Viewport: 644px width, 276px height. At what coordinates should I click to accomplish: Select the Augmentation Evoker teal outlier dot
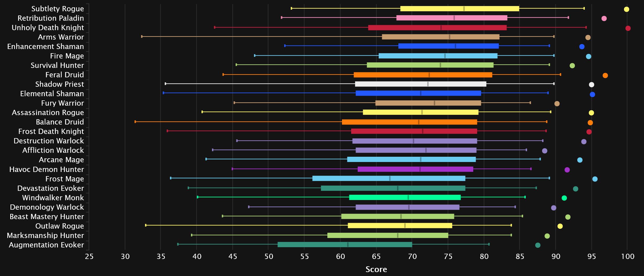coord(538,245)
